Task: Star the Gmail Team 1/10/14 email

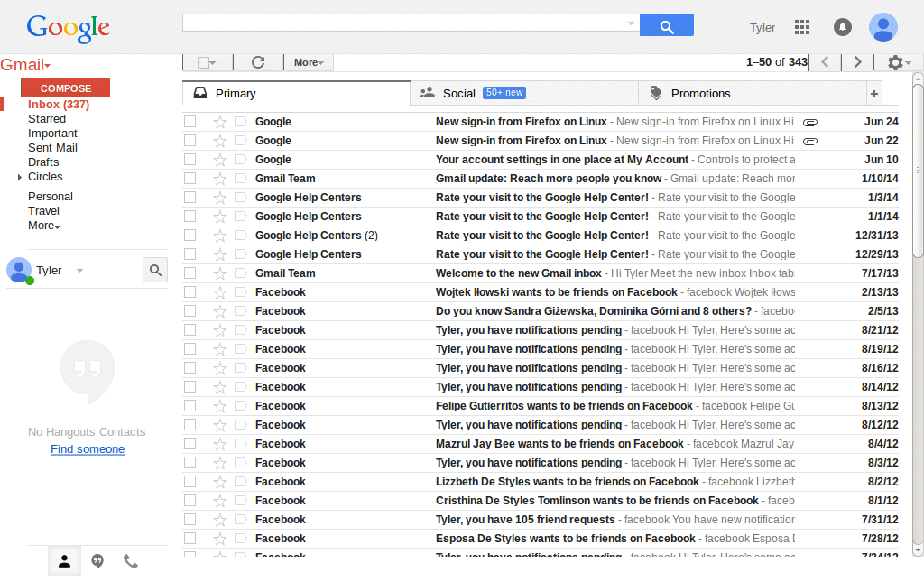Action: click(220, 179)
